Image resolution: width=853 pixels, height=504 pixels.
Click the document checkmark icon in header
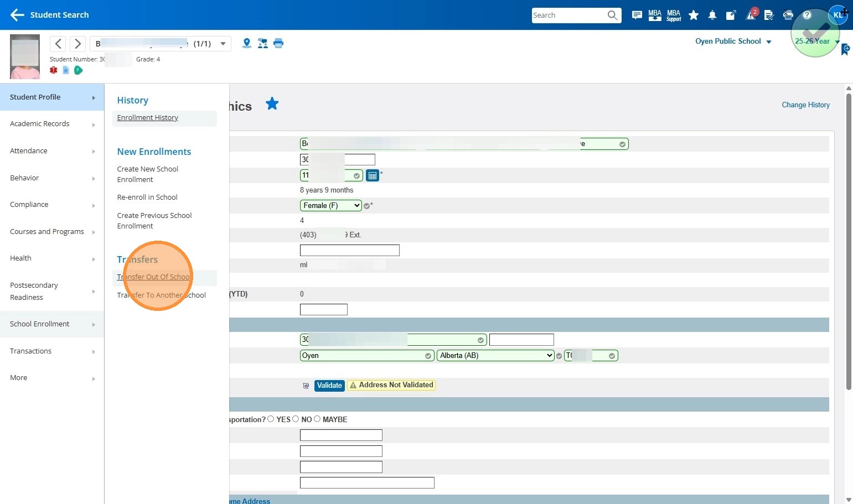click(769, 15)
